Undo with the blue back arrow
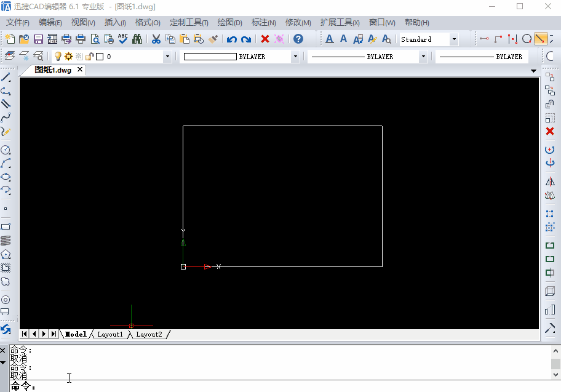561x392 pixels. (231, 39)
